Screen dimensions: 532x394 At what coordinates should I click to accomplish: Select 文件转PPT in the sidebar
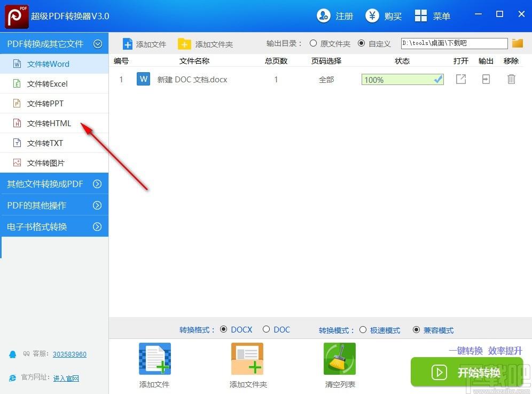[x=54, y=103]
